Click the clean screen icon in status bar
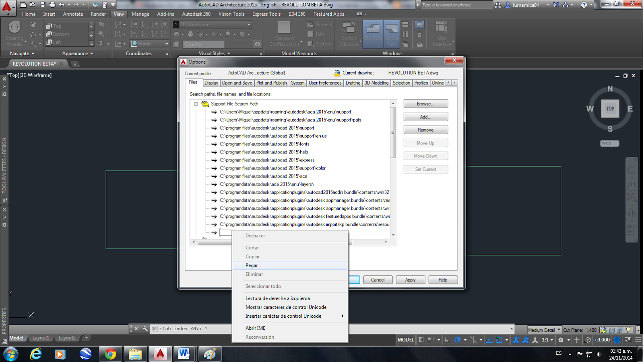Viewport: 644px width, 362px height. pyautogui.click(x=627, y=340)
